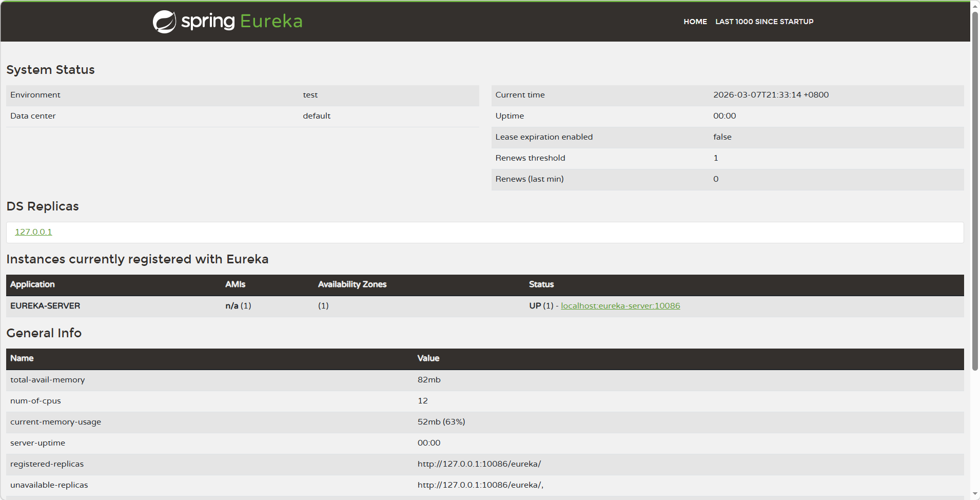Follow the 127.0.0.1 replica link
The width and height of the screenshot is (980, 500).
pyautogui.click(x=33, y=232)
